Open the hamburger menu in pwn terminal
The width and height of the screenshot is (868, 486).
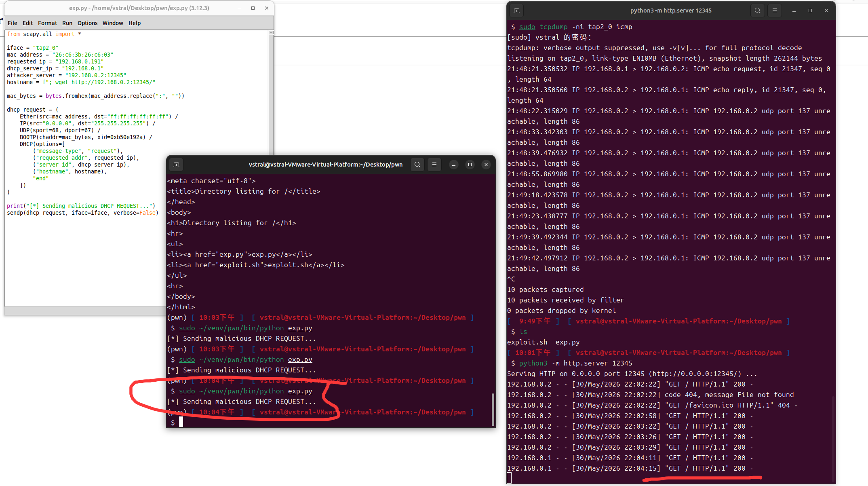click(x=434, y=165)
